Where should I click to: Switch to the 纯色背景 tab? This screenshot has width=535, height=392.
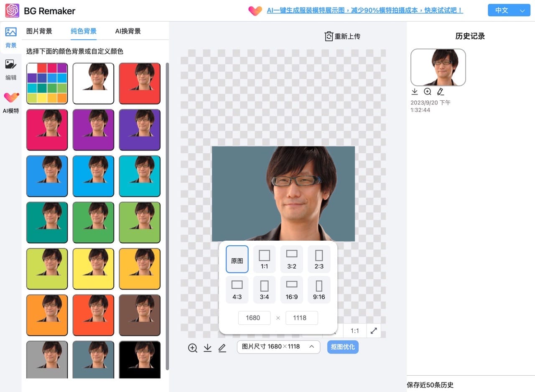click(x=84, y=31)
